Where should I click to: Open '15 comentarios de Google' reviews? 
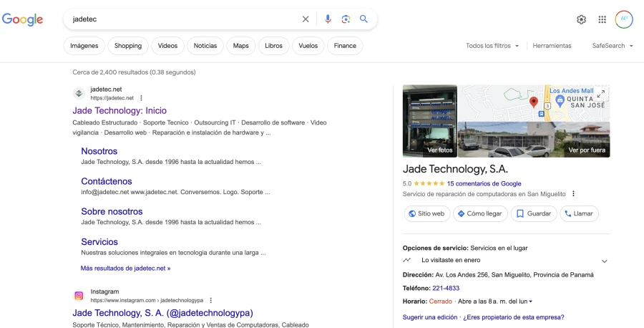point(484,184)
